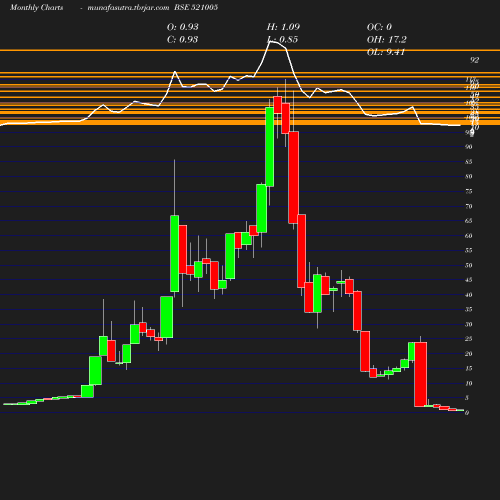Click the "OC: 0" readout

coord(379,27)
